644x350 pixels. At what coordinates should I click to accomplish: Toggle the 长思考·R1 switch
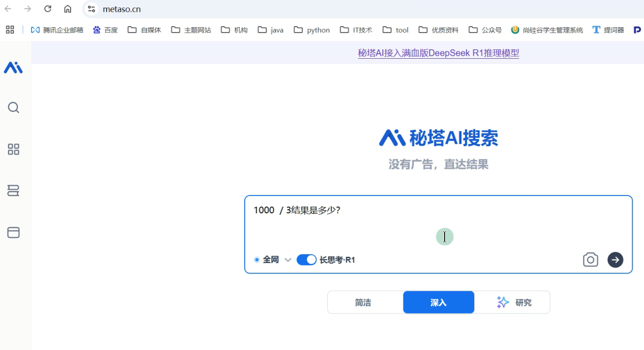pos(306,260)
